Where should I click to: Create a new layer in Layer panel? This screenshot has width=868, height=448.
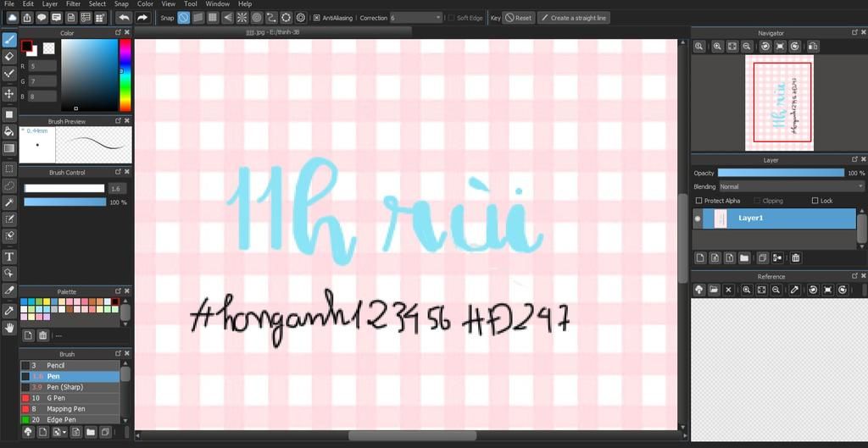pyautogui.click(x=699, y=257)
